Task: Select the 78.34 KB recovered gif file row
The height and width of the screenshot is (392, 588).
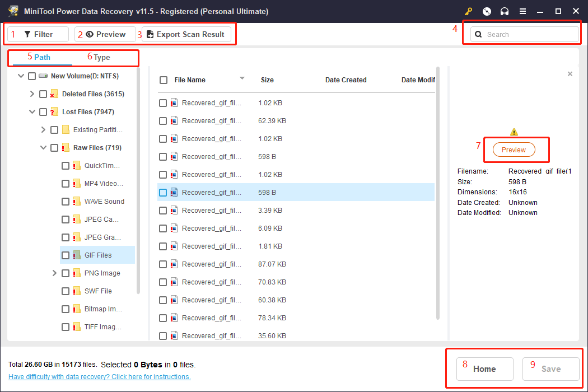Action: tap(296, 318)
